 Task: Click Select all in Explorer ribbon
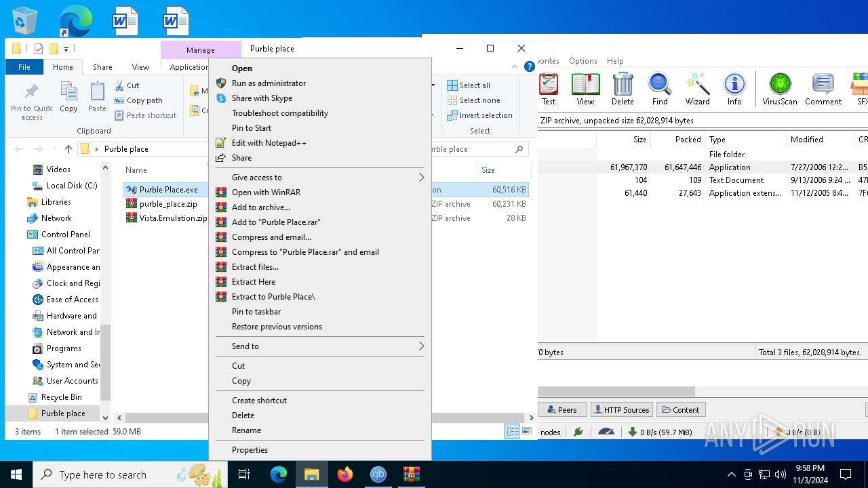pos(469,85)
